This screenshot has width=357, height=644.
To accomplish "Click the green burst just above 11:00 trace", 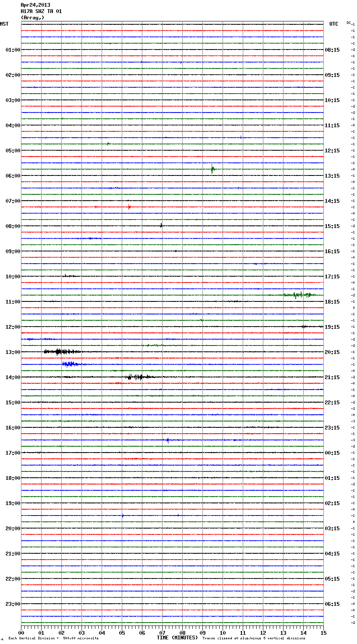I will [298, 295].
